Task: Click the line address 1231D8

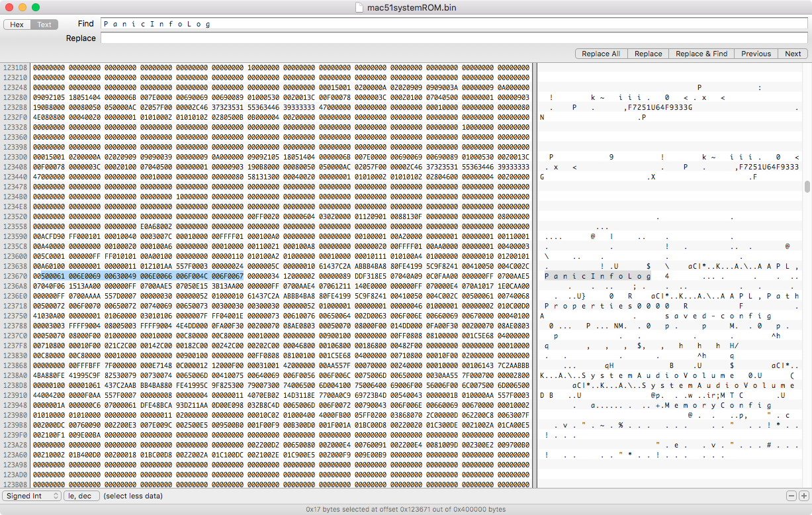Action: click(15, 68)
